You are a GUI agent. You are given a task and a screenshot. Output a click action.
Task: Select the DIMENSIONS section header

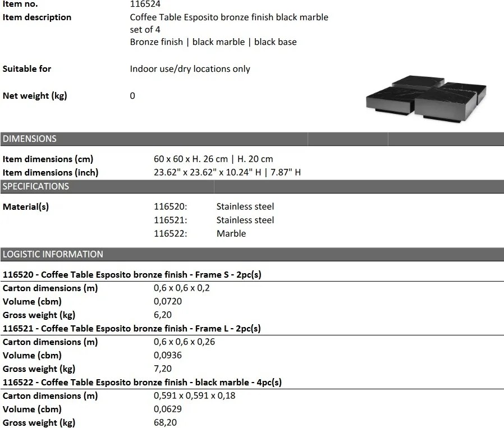30,139
